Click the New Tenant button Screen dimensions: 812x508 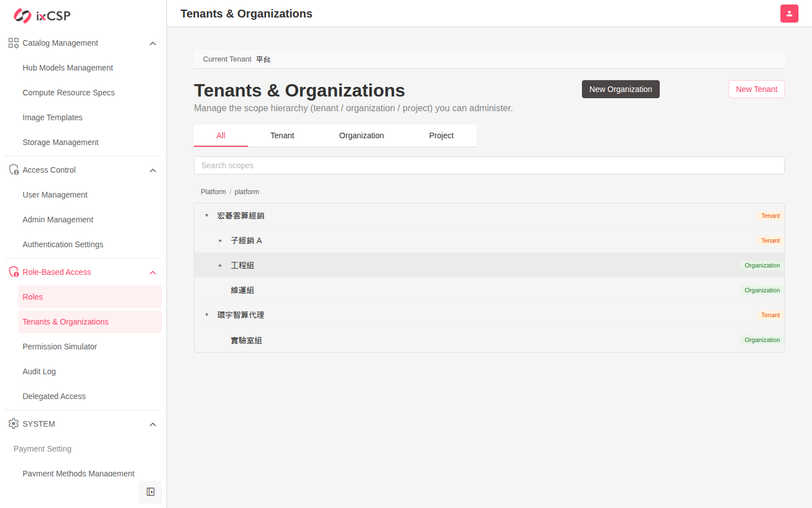tap(757, 89)
